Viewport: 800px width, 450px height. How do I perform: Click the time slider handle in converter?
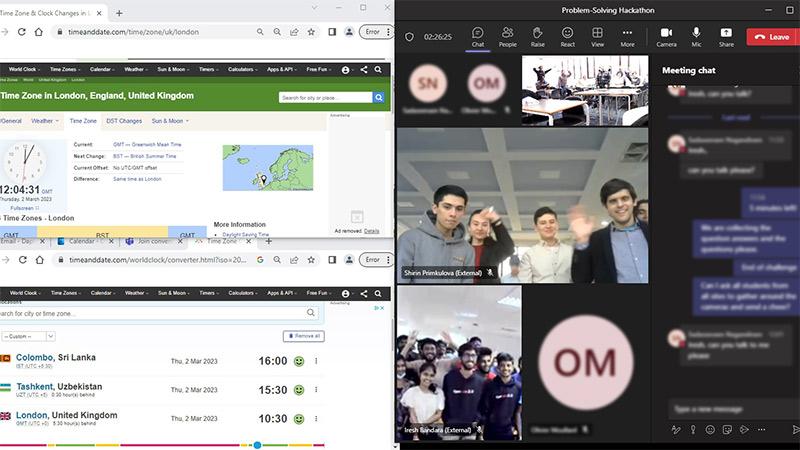point(258,445)
